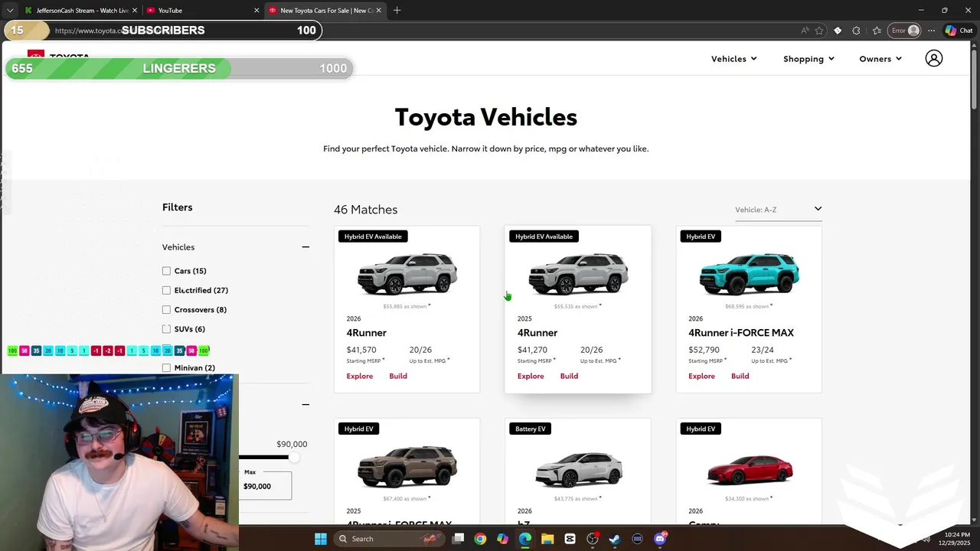This screenshot has height=551, width=980.
Task: Click Build on the 2026 4Runner
Action: tap(398, 376)
